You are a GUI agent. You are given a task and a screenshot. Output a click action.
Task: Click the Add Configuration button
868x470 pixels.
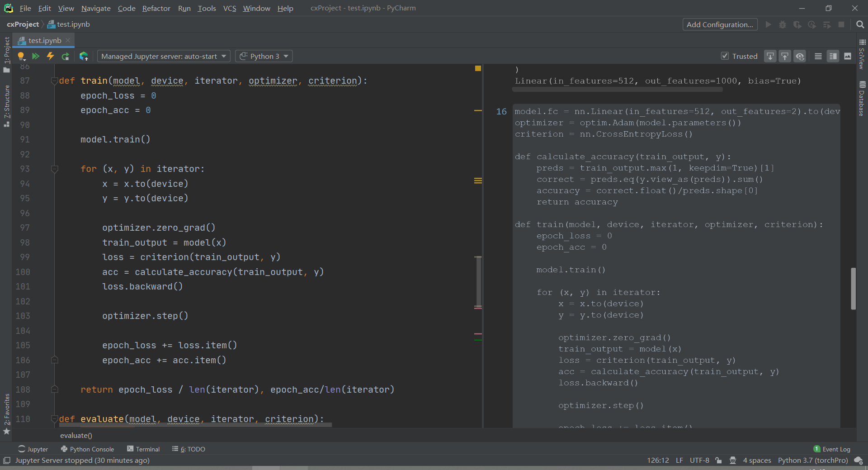point(719,24)
